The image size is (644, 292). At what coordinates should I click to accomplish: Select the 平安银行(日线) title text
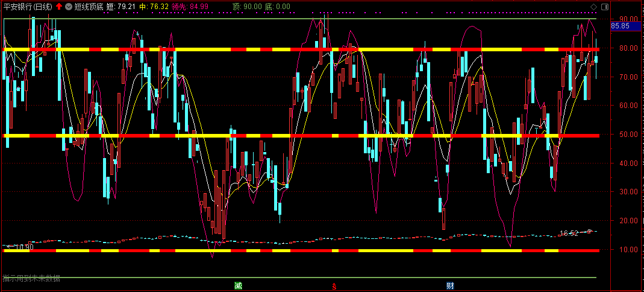point(28,7)
